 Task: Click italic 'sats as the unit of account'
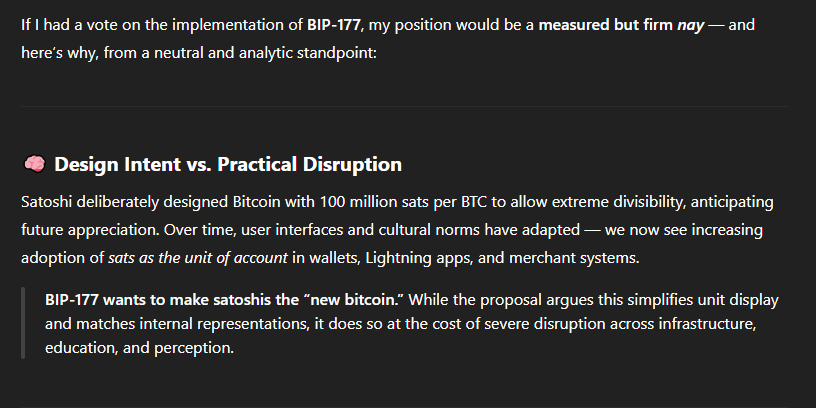coord(198,258)
